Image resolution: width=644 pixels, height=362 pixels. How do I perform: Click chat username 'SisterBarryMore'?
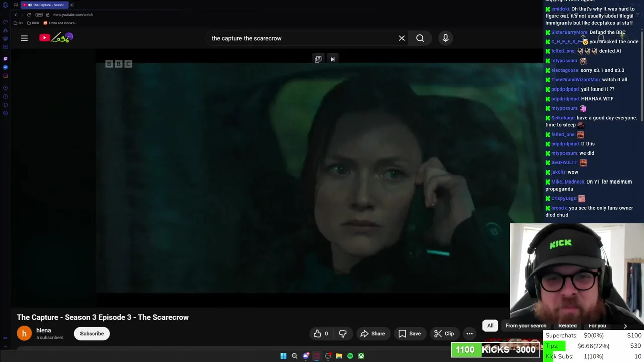(x=569, y=32)
